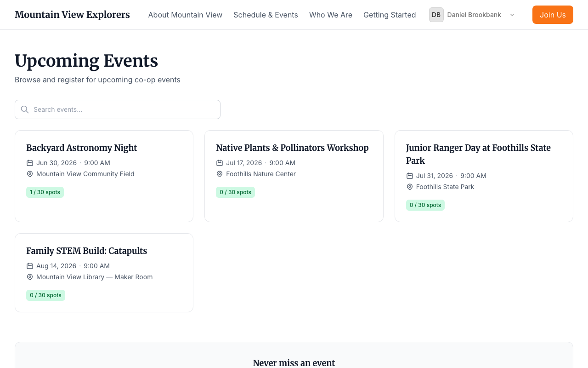This screenshot has height=368, width=588.
Task: Click the search magnifier icon
Action: point(25,109)
